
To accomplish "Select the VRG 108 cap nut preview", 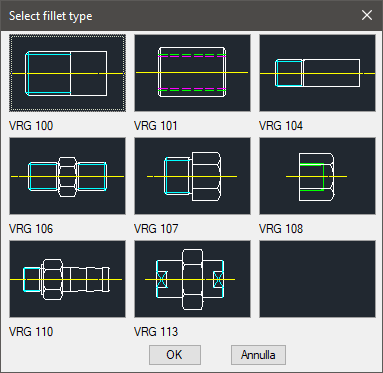I will pyautogui.click(x=317, y=176).
